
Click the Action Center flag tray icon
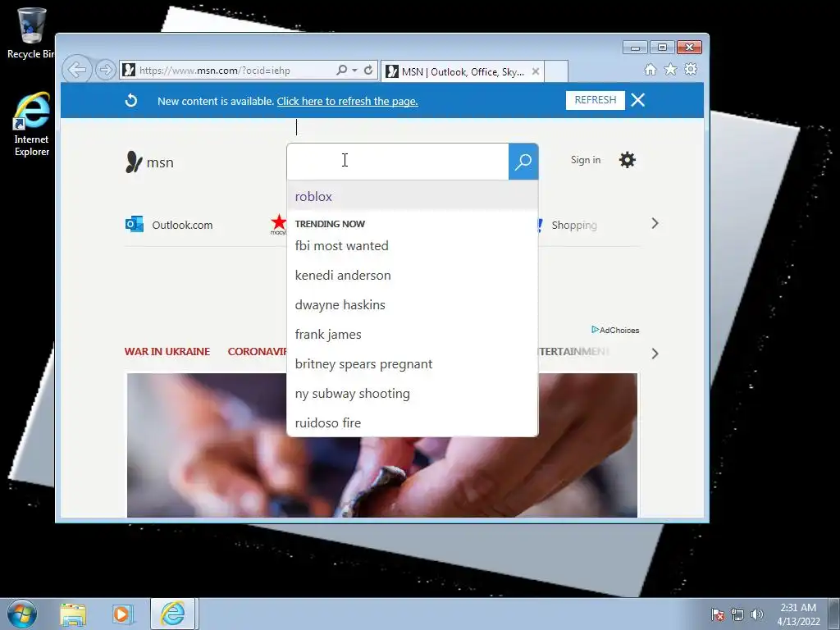(718, 614)
